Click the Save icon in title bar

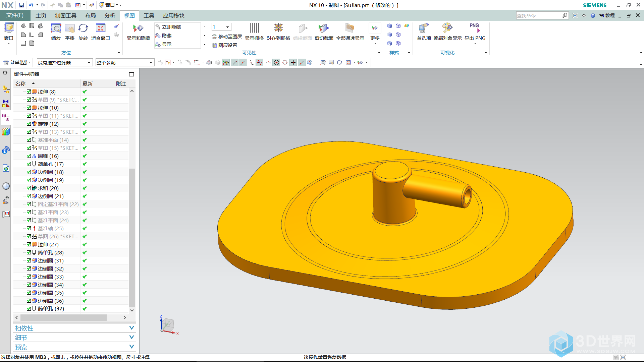click(21, 5)
